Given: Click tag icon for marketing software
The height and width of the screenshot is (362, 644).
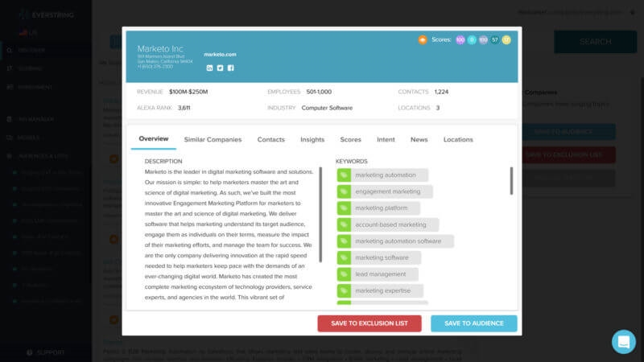Looking at the screenshot, I should click(344, 257).
